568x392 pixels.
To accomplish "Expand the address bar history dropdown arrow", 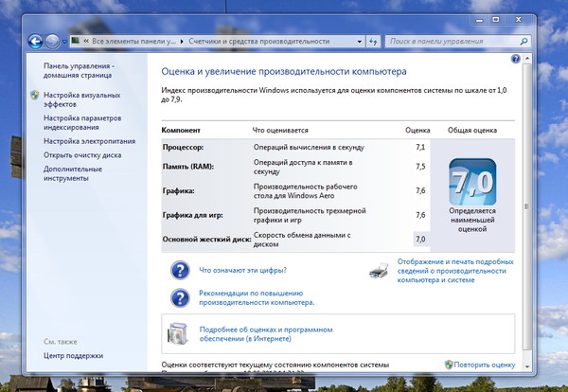I will pos(360,42).
